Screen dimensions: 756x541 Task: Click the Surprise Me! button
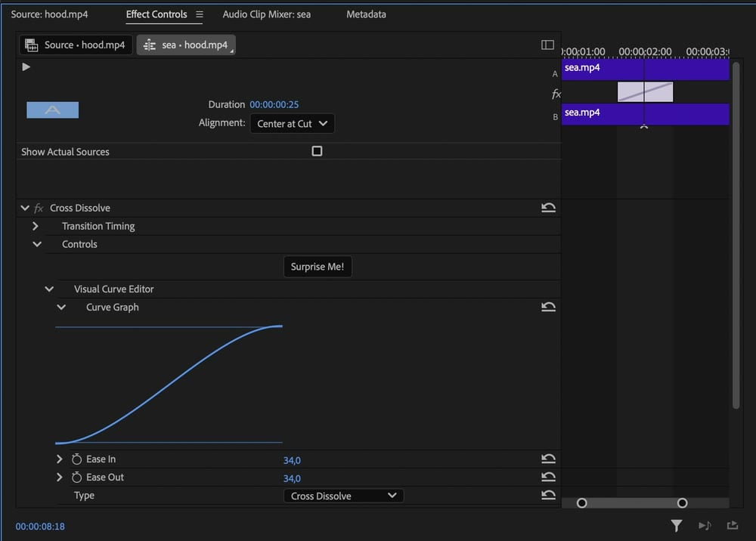(x=318, y=267)
